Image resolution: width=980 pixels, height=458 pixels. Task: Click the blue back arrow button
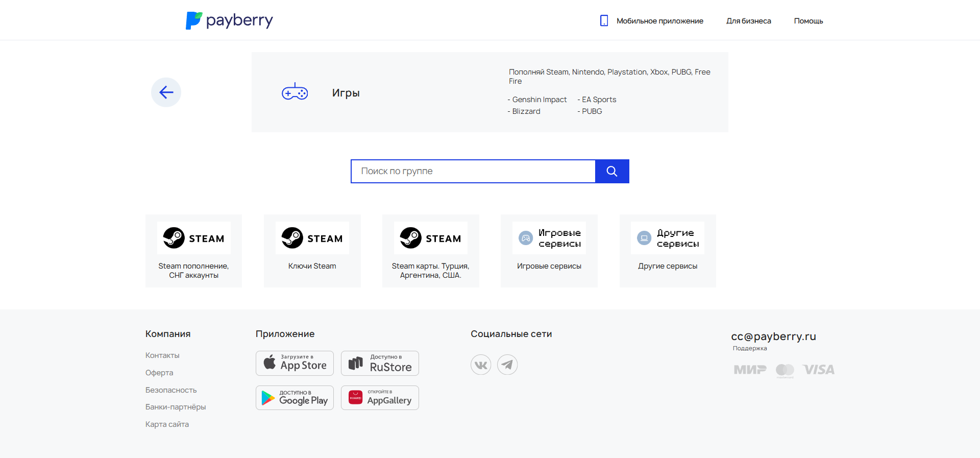tap(166, 92)
